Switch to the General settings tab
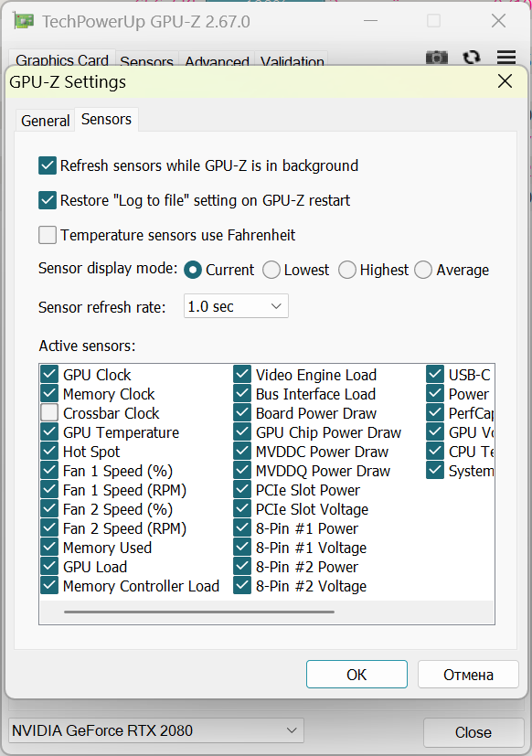Viewport: 532px width, 756px height. (x=46, y=121)
